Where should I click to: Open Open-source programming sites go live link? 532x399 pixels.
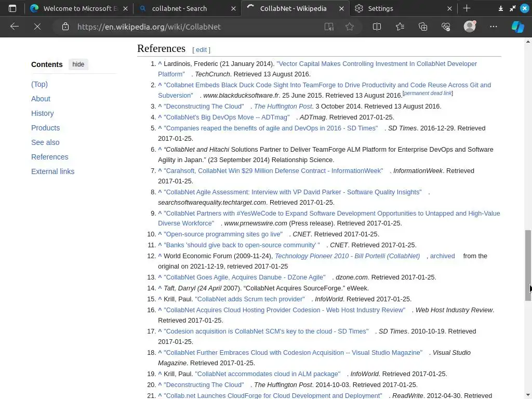click(x=223, y=234)
